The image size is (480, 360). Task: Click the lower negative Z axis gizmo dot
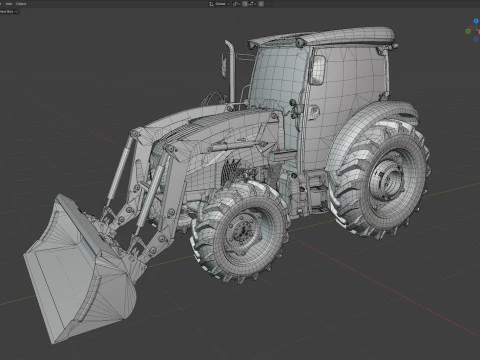[476, 39]
